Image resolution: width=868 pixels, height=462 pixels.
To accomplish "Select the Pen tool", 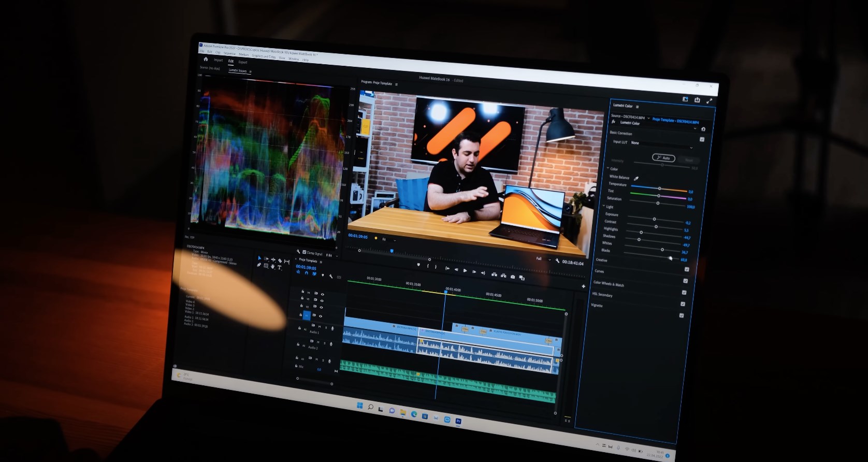I will 259,265.
